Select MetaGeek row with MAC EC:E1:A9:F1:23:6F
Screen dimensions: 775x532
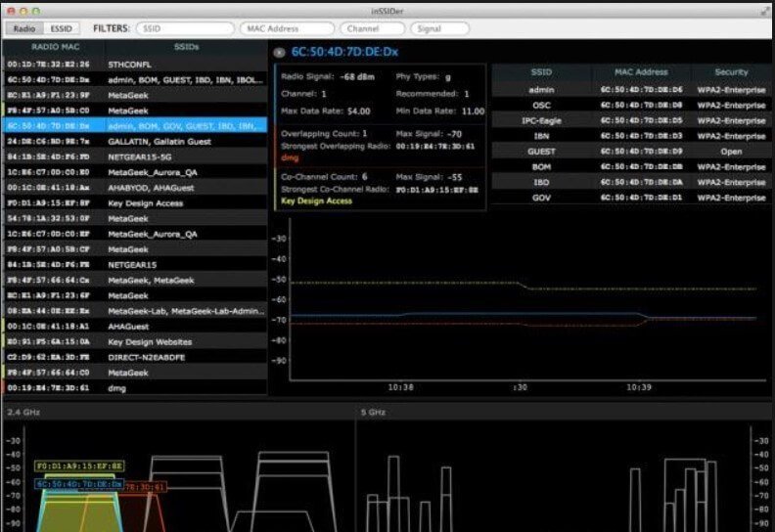135,296
